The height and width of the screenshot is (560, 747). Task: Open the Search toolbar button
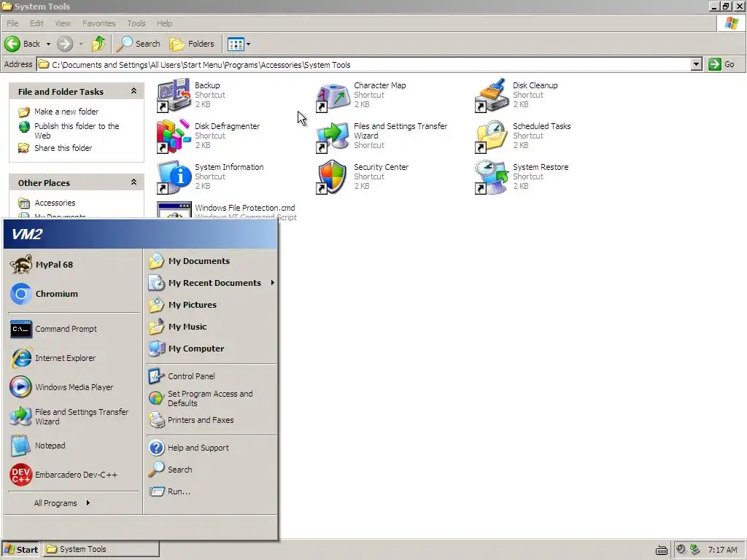pyautogui.click(x=139, y=44)
